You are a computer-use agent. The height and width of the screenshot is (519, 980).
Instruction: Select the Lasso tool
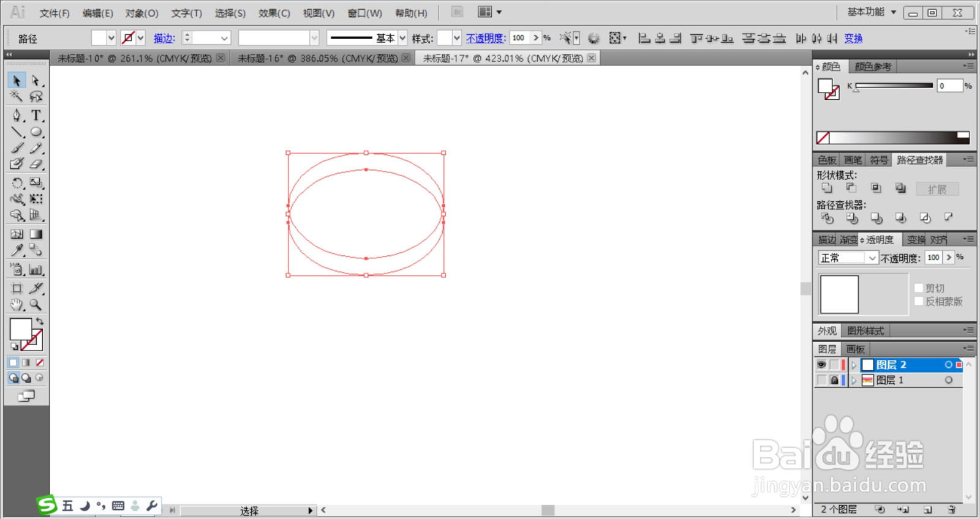(36, 96)
